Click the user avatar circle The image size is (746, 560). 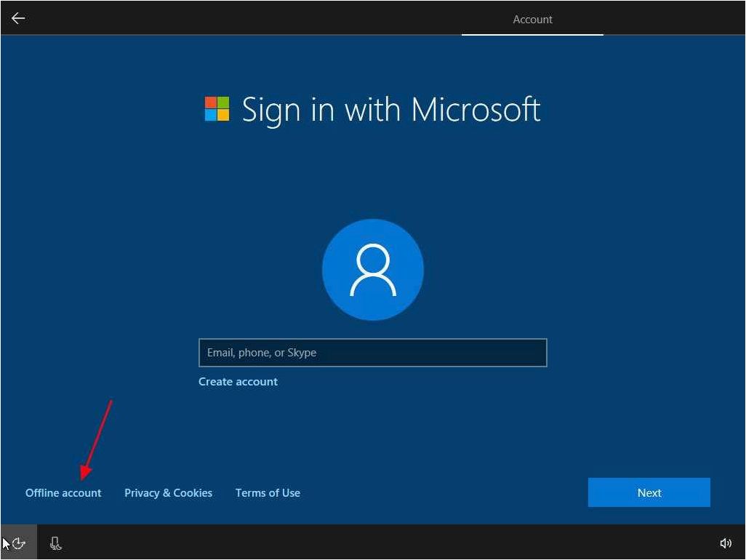pos(373,270)
